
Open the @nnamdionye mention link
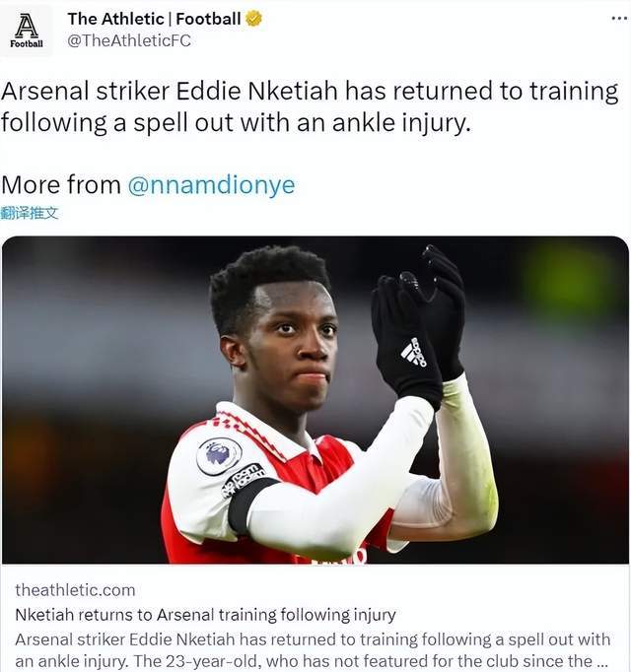(211, 184)
